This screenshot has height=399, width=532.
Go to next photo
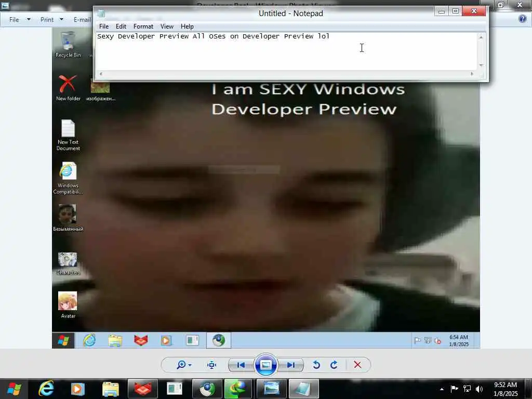291,365
